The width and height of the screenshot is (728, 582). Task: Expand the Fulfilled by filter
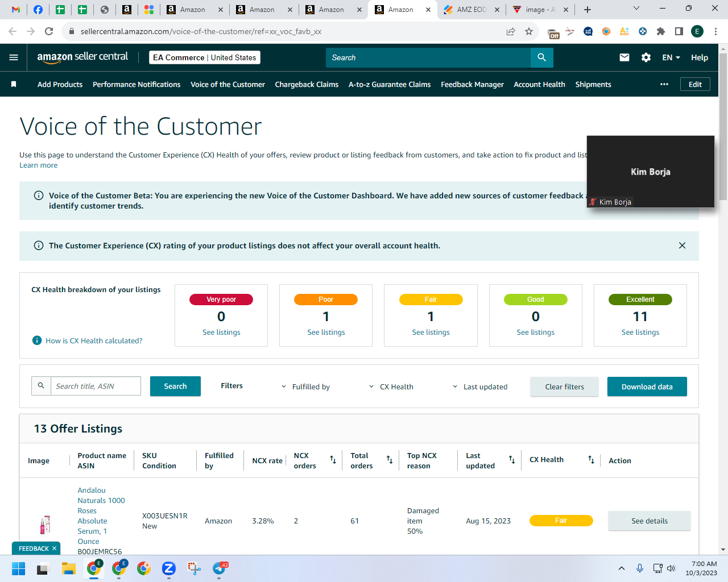coord(305,386)
